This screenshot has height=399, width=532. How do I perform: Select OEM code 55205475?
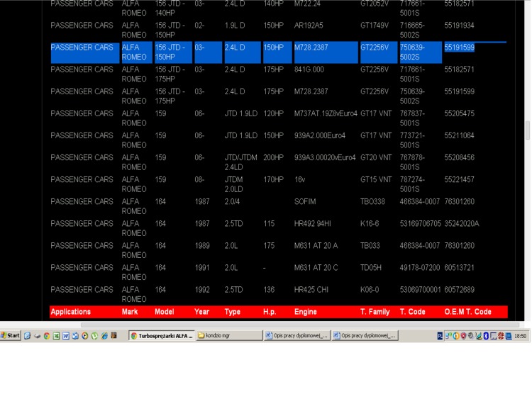point(460,113)
